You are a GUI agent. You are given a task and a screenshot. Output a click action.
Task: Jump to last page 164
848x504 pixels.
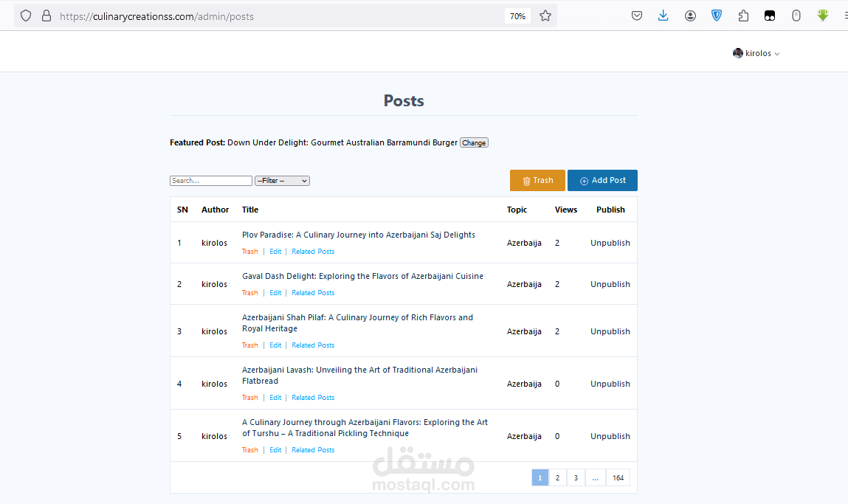point(618,477)
